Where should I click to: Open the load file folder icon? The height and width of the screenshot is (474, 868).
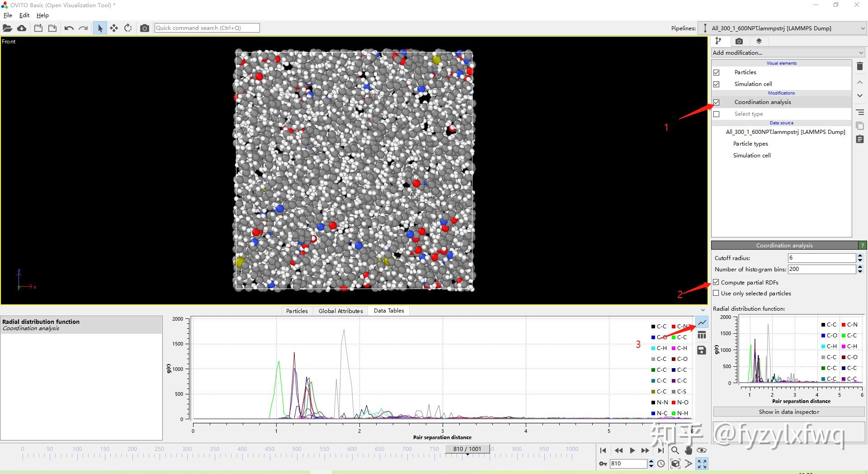(7, 28)
